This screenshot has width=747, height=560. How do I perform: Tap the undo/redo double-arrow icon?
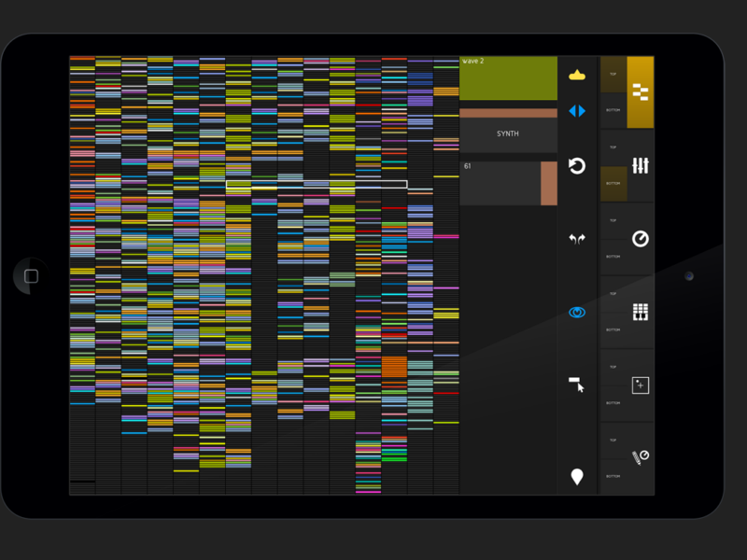click(x=577, y=239)
